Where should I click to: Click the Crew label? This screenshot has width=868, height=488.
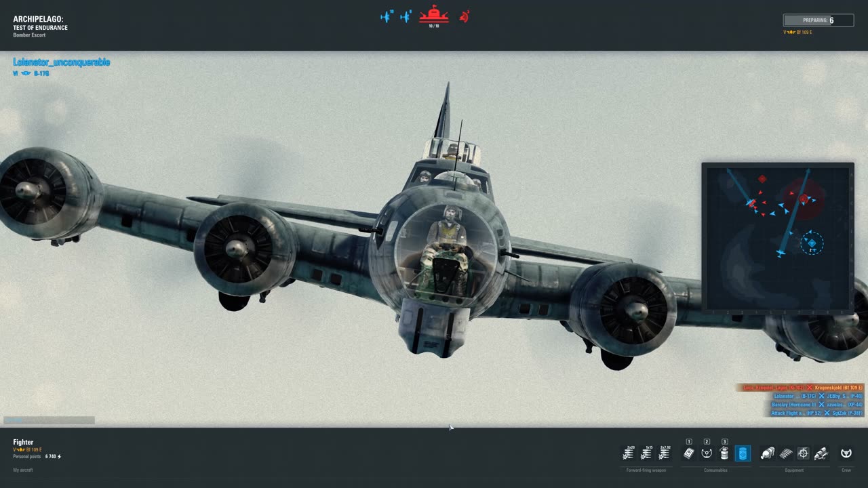[846, 470]
